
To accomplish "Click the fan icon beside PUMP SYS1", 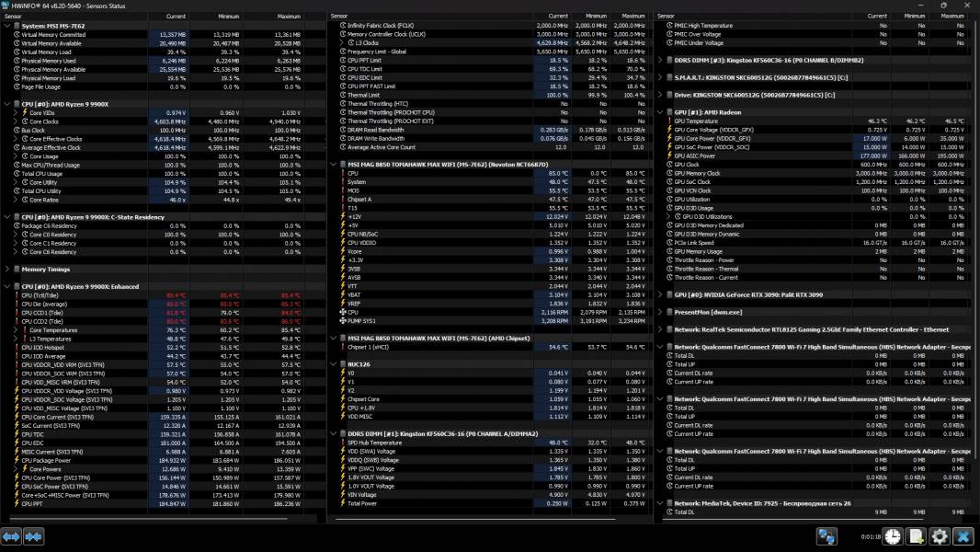I will 343,321.
